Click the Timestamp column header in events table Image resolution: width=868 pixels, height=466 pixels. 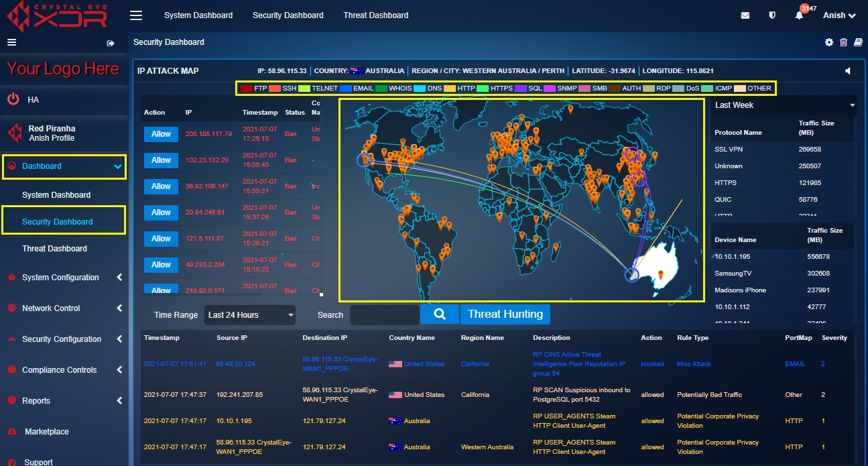coord(162,338)
